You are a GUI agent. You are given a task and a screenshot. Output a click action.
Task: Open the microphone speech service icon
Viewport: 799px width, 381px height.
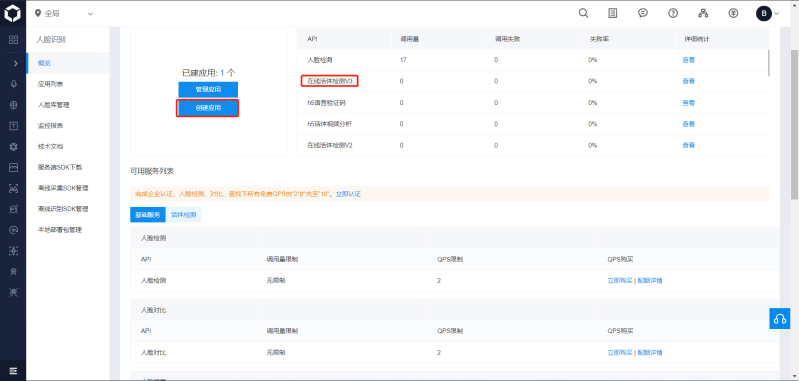click(14, 84)
